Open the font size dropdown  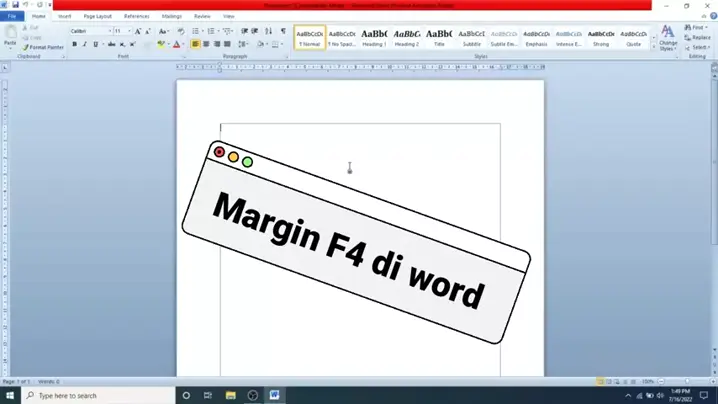[121, 31]
